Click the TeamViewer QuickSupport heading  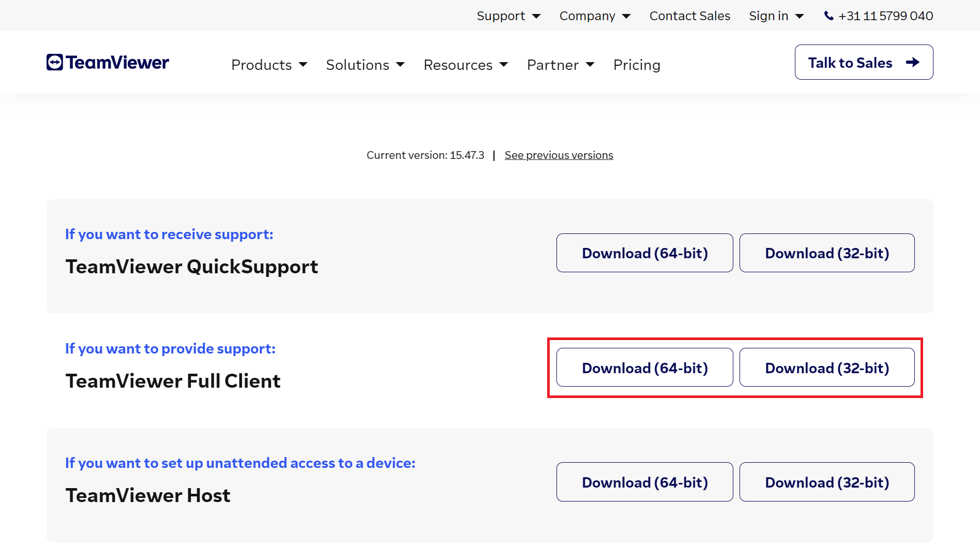192,267
